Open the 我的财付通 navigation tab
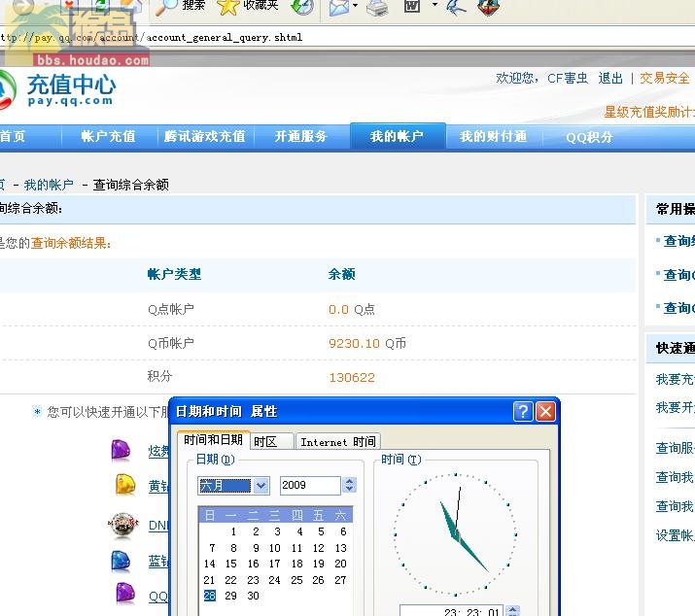695x616 pixels. (494, 136)
